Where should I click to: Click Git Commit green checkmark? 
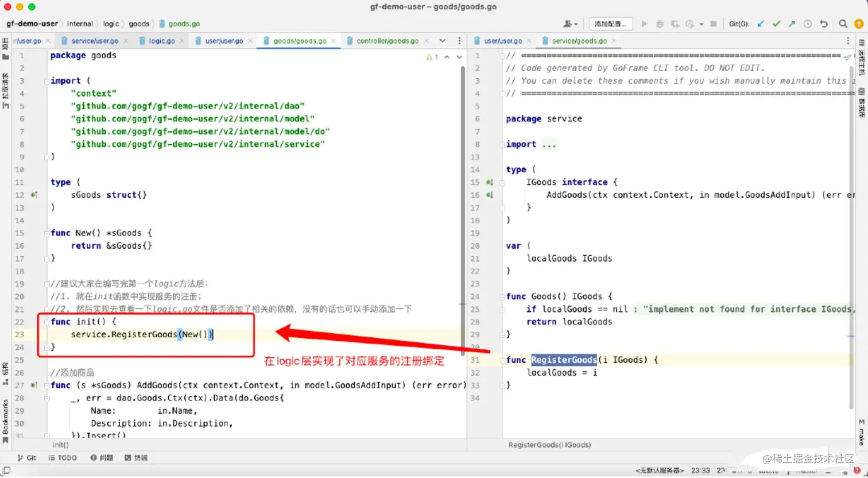[776, 24]
